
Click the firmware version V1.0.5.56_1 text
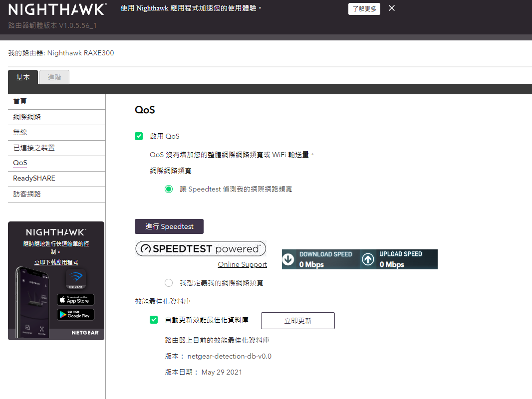pos(78,25)
